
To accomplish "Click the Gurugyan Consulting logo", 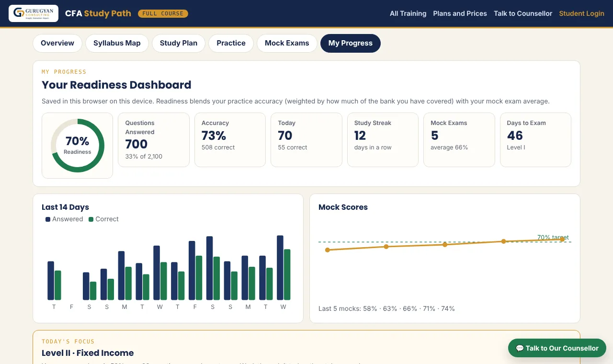I will (x=34, y=13).
